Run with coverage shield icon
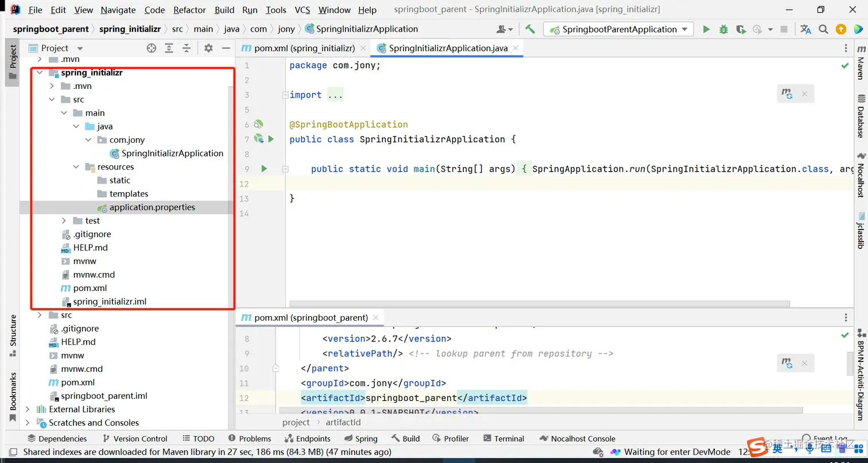868x463 pixels. (741, 29)
